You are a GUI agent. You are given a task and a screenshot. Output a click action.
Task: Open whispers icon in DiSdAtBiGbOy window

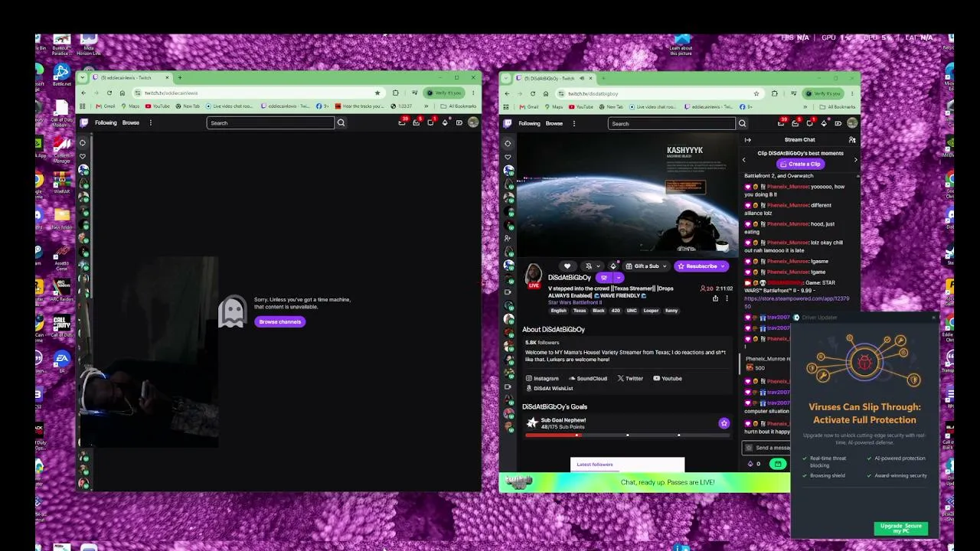[809, 123]
